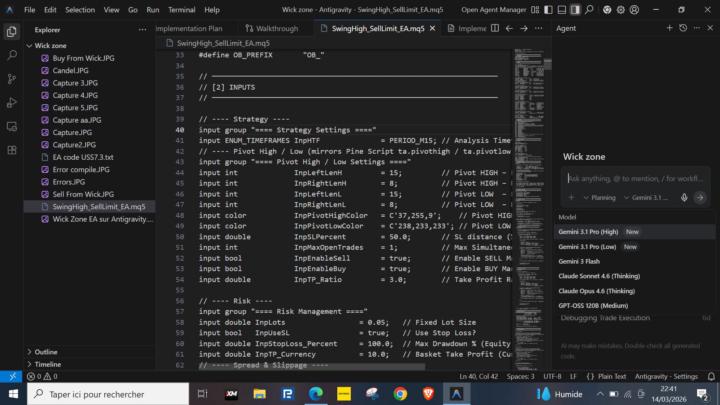This screenshot has width=720, height=405.
Task: Close the Agent panel
Action: click(x=710, y=28)
